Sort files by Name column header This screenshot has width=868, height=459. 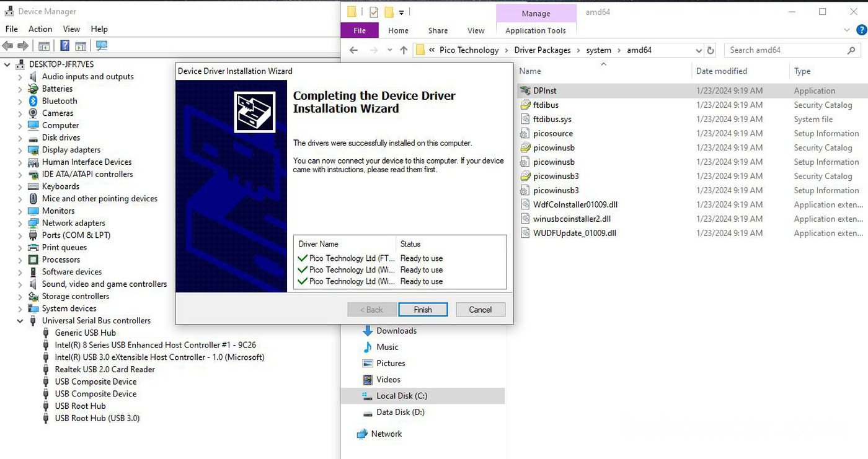tap(530, 71)
